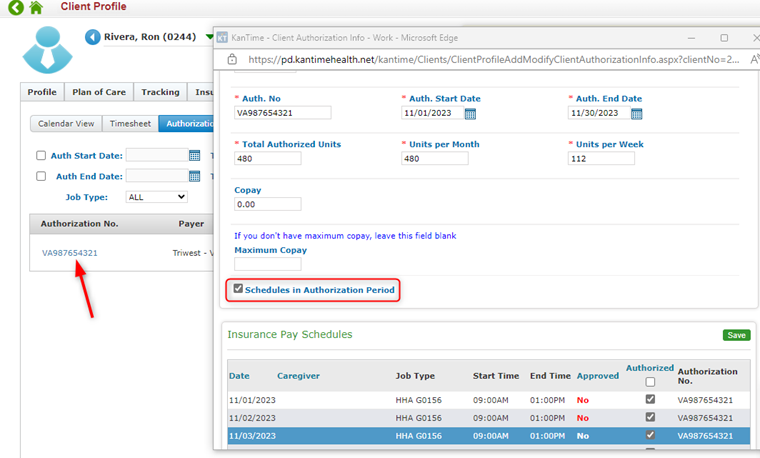The image size is (760, 458).
Task: Uncheck Authorized box for 11/01/2023 schedule
Action: pos(650,400)
